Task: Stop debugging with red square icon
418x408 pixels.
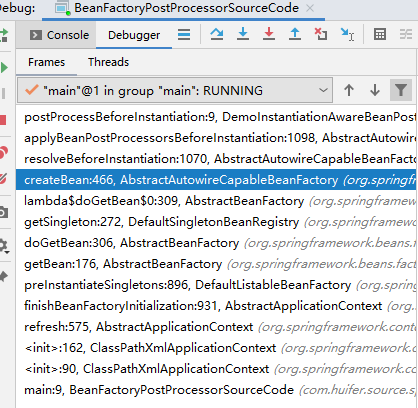Action: tap(3, 120)
